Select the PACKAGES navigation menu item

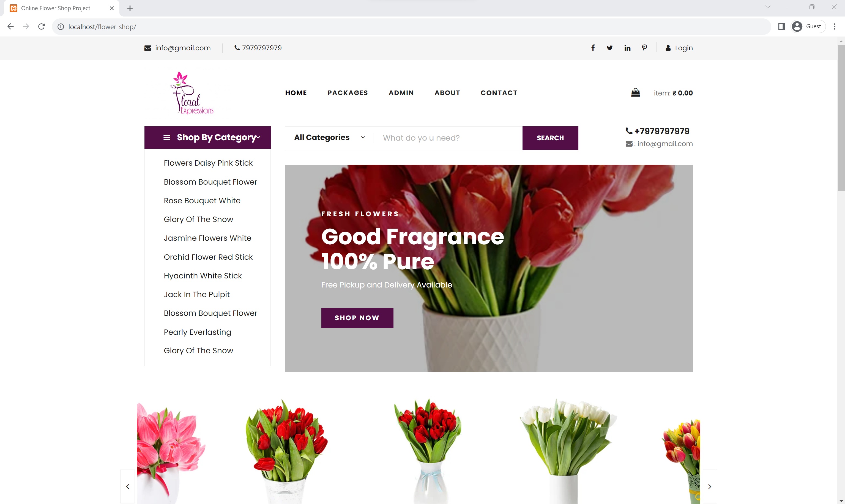tap(348, 92)
